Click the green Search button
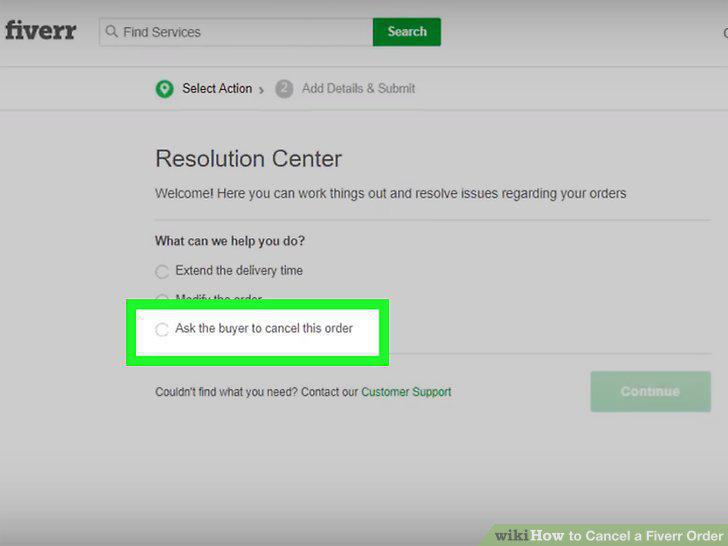 (x=407, y=32)
